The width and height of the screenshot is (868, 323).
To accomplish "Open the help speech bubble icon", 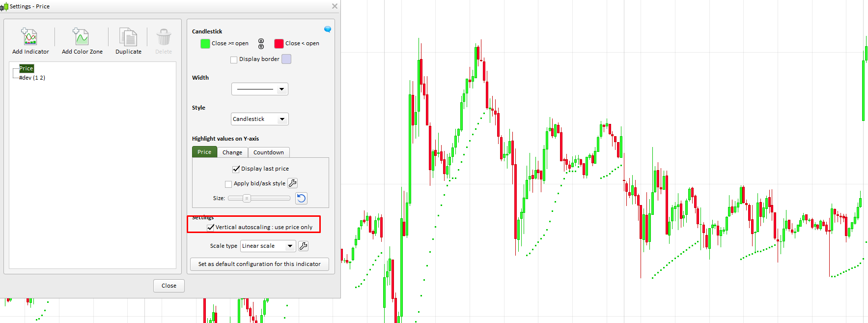I will [x=328, y=29].
